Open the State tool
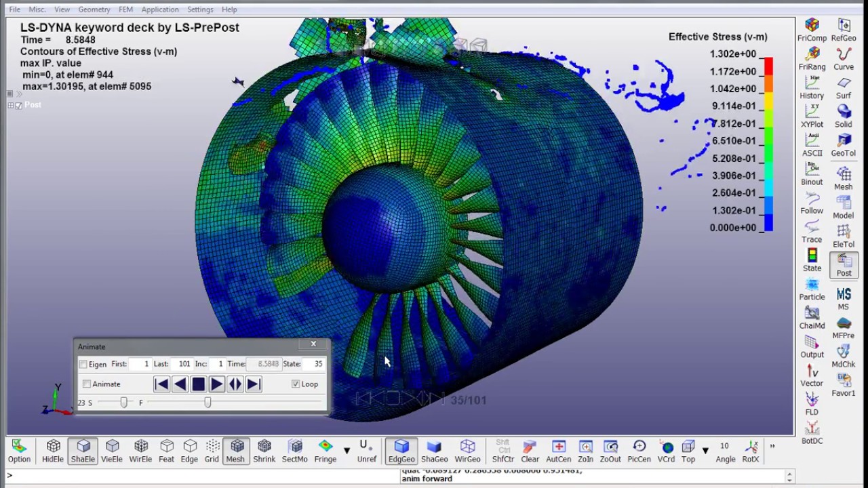This screenshot has height=488, width=868. 812,261
